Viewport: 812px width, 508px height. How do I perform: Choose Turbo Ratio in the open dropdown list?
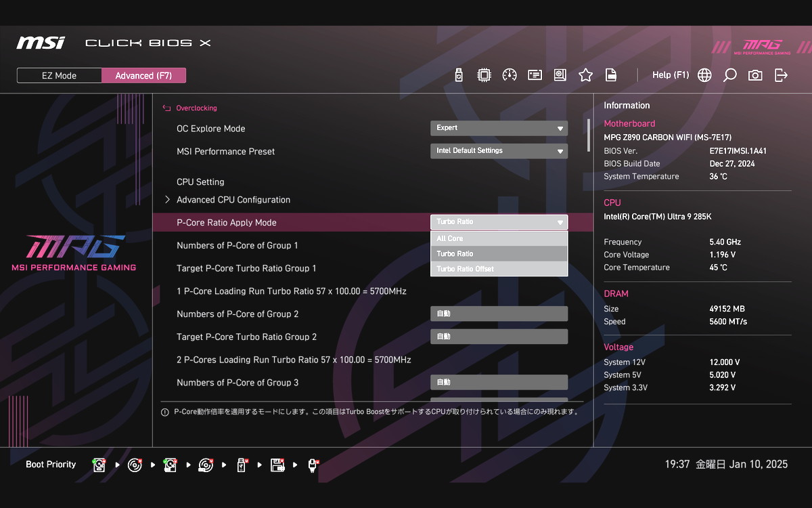499,254
